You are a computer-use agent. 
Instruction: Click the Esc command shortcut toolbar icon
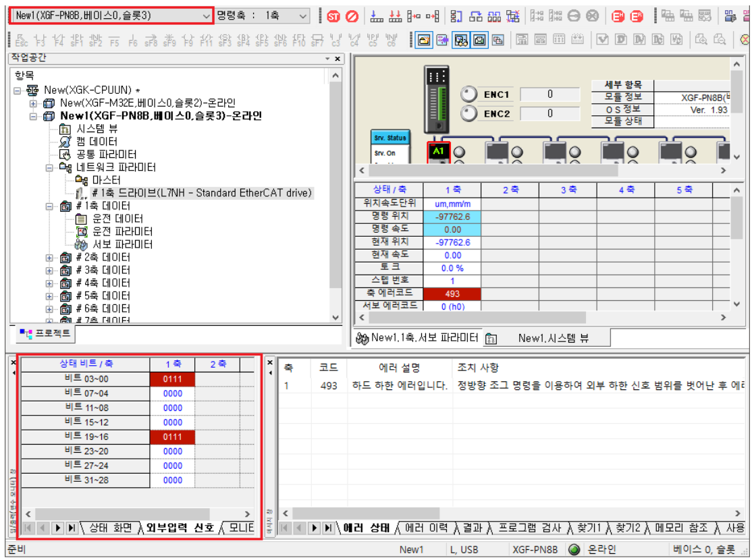pos(22,39)
